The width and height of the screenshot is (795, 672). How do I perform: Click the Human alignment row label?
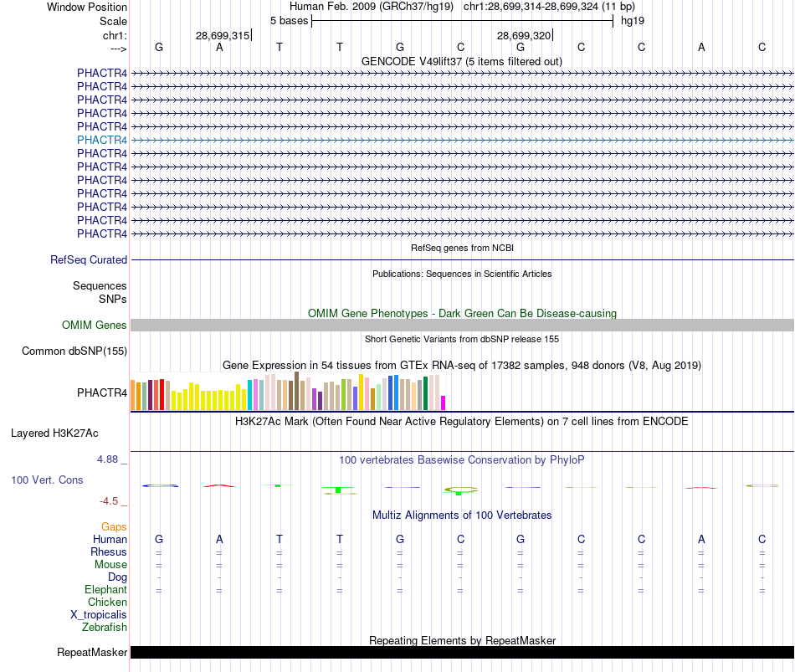pyautogui.click(x=110, y=539)
